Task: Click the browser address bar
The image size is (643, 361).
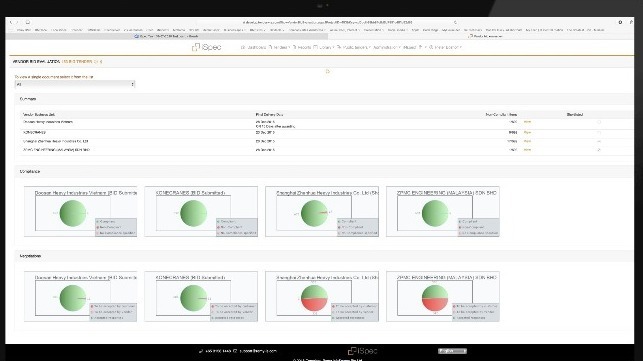Action: (328, 22)
